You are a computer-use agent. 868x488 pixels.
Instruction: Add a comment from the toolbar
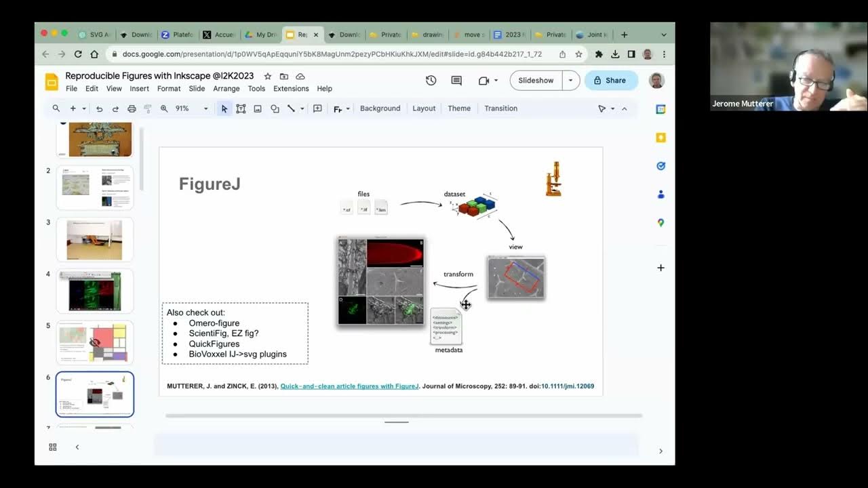pyautogui.click(x=317, y=108)
